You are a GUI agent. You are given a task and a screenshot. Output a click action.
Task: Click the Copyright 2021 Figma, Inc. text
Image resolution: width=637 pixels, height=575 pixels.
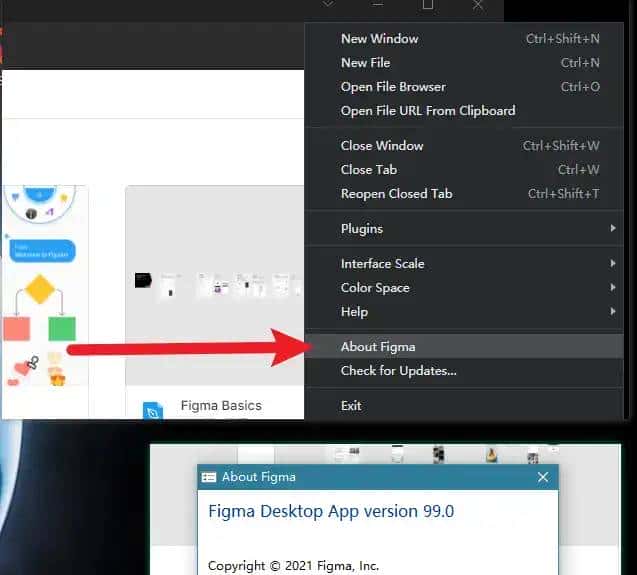click(293, 565)
